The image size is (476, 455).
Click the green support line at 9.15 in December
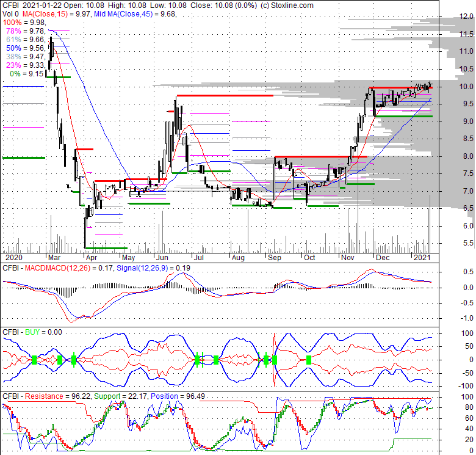404,116
